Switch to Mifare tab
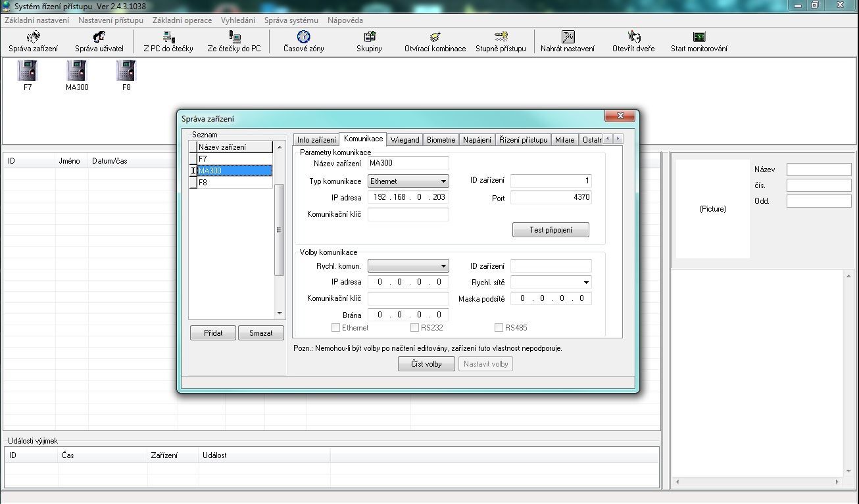This screenshot has width=859, height=504. tap(565, 140)
